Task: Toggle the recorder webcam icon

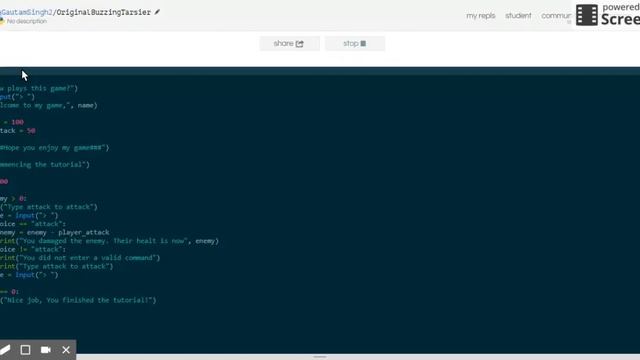Action: [46, 350]
